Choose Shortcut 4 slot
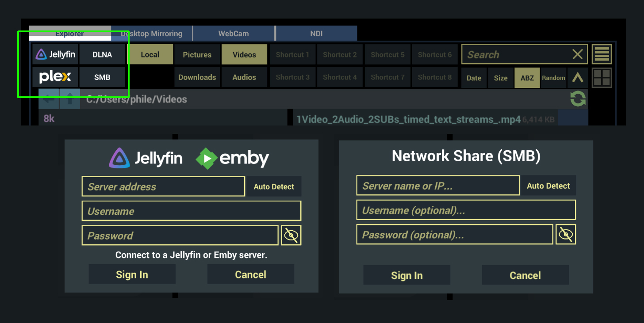The height and width of the screenshot is (323, 644). pyautogui.click(x=340, y=77)
